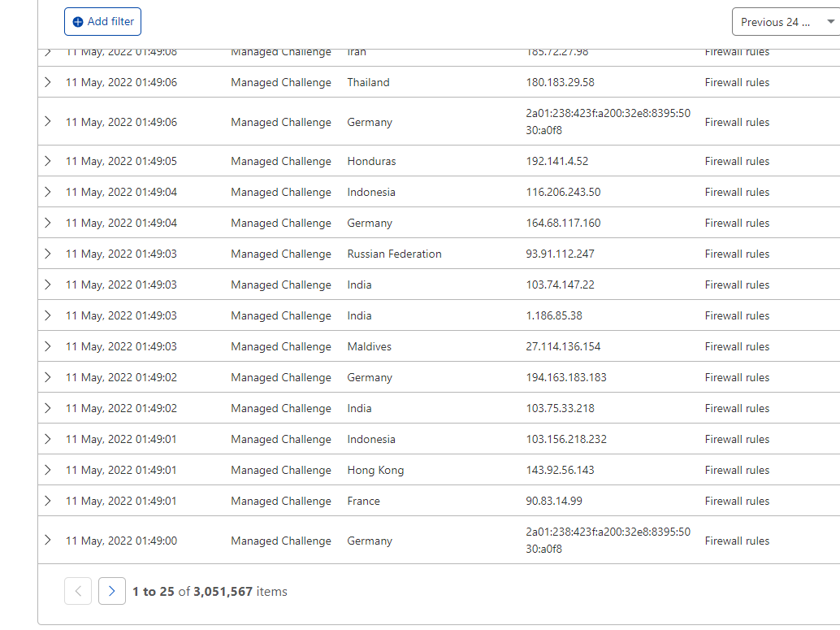
Task: Expand the Russian Federation event row
Action: click(x=48, y=254)
